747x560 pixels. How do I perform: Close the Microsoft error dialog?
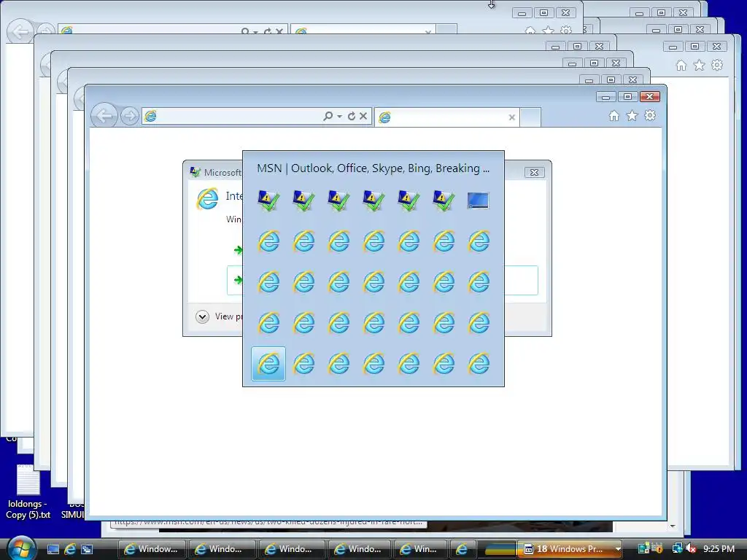click(x=534, y=172)
